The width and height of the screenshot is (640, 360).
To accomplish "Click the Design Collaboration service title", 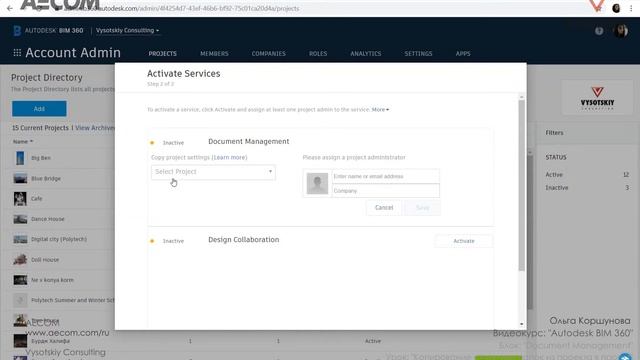I will (x=244, y=240).
